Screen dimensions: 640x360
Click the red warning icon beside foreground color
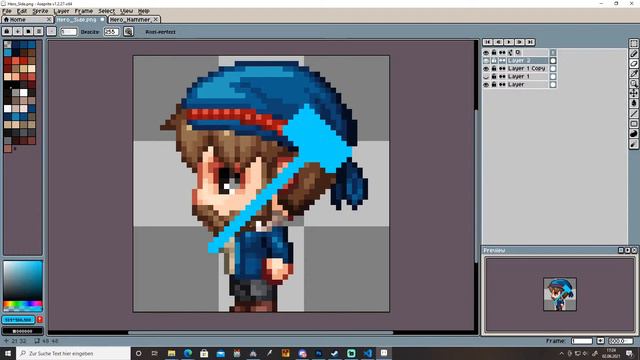[40, 320]
